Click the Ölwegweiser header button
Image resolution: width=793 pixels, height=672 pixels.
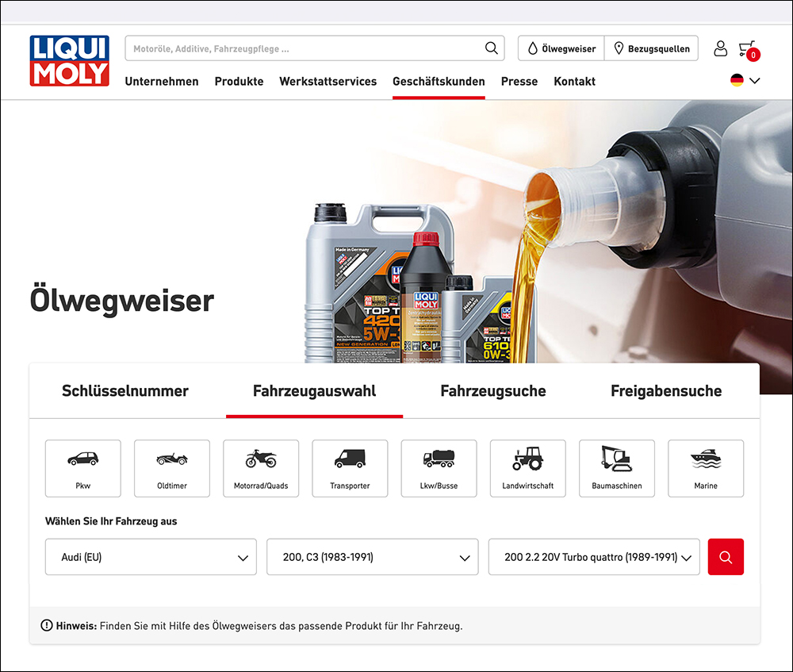561,48
